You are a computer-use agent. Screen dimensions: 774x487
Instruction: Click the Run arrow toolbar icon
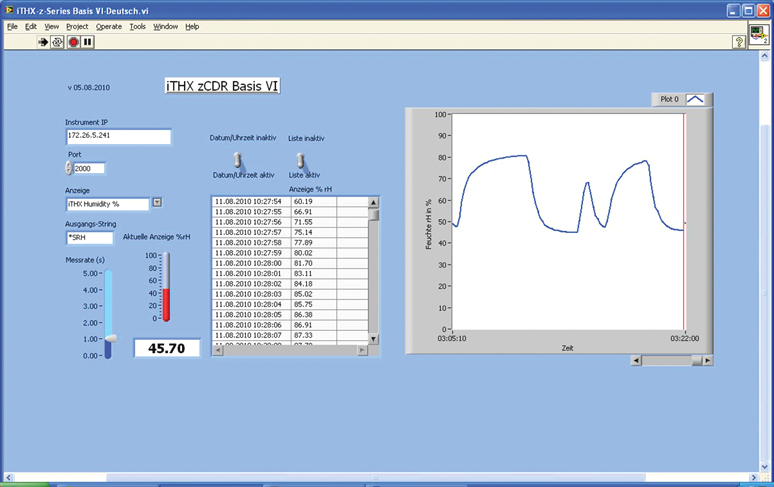(43, 42)
